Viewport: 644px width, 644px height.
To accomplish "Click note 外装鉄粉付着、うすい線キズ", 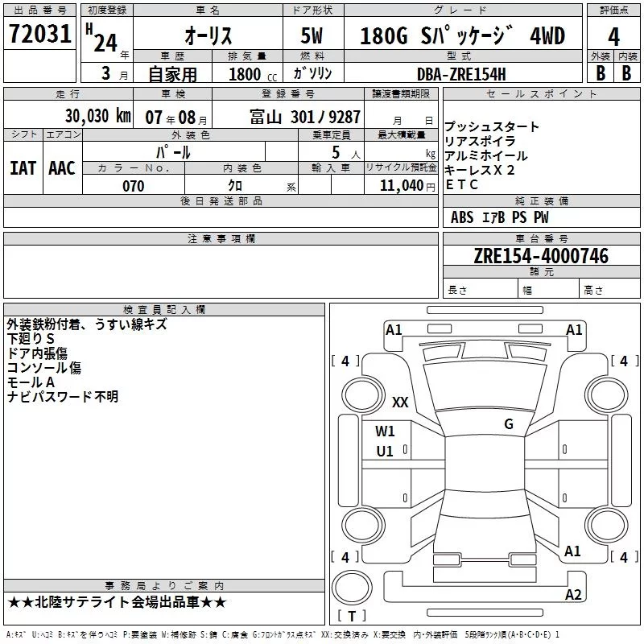I will pyautogui.click(x=87, y=324).
